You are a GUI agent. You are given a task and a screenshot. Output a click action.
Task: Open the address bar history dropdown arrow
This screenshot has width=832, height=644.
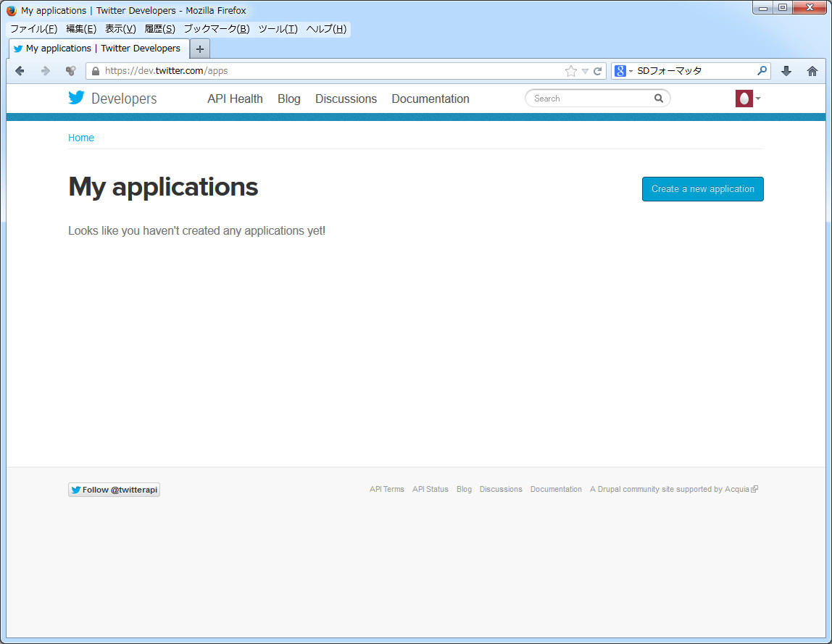pyautogui.click(x=585, y=71)
